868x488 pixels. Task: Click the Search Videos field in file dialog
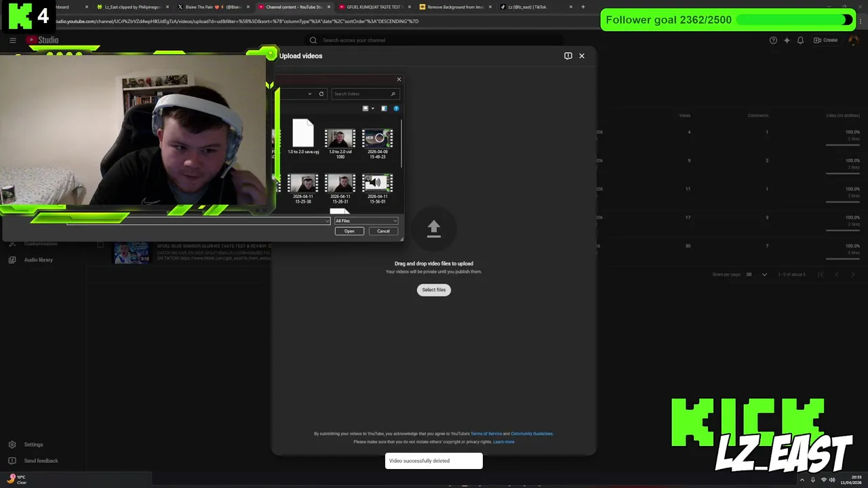[x=365, y=94]
